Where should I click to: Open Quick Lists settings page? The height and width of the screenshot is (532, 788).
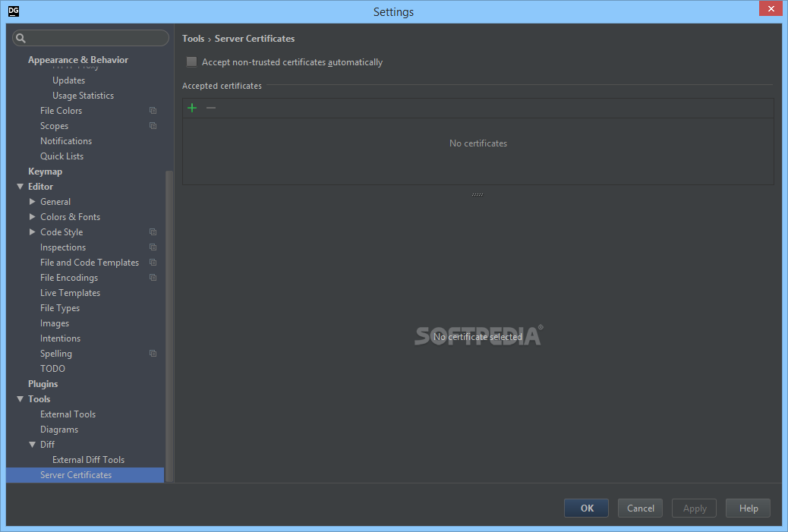(x=61, y=156)
